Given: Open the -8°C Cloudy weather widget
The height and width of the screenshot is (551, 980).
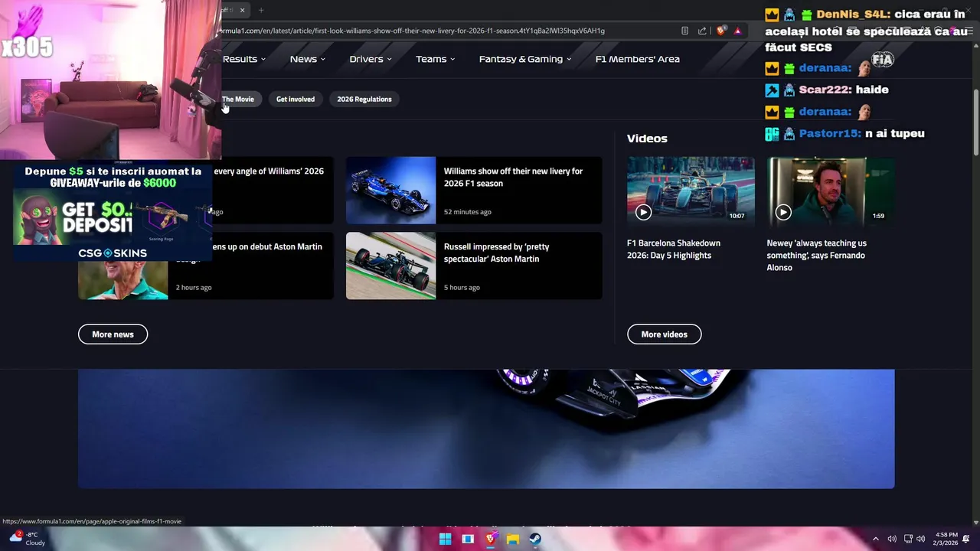Looking at the screenshot, I should (x=26, y=539).
